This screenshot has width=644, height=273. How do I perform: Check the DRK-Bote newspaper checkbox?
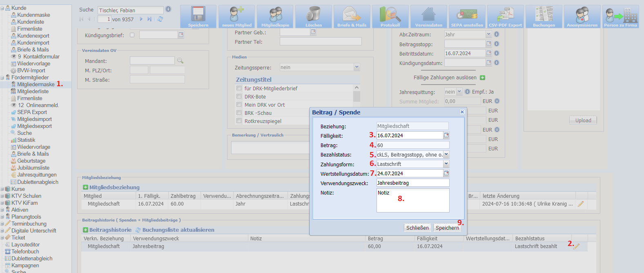click(x=239, y=96)
